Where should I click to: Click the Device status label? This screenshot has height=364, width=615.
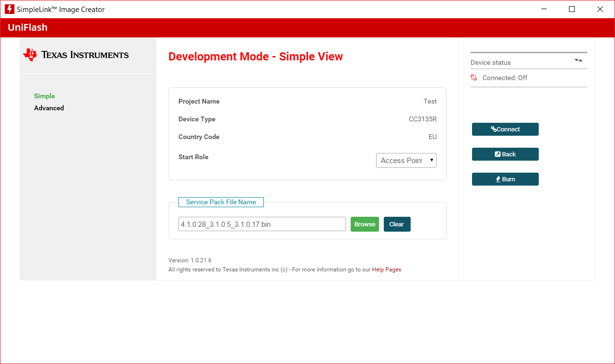491,62
